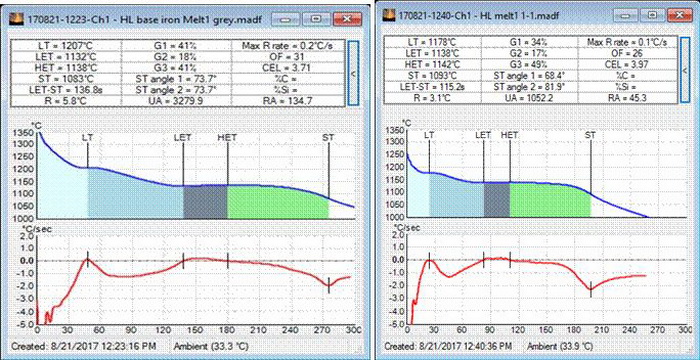Click the Max R rate = 0.2°C/s cell

(x=289, y=46)
